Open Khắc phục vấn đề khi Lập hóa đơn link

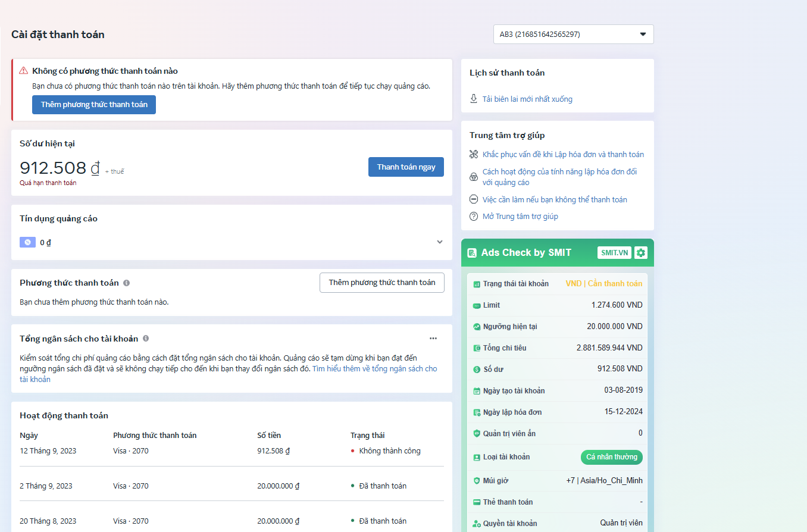(563, 155)
